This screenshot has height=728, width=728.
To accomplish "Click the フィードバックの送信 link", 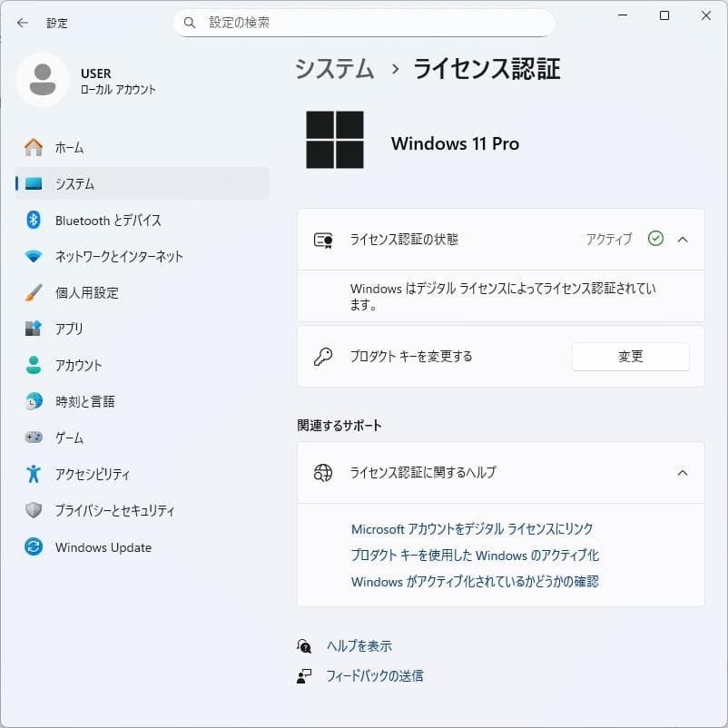I will tap(376, 675).
